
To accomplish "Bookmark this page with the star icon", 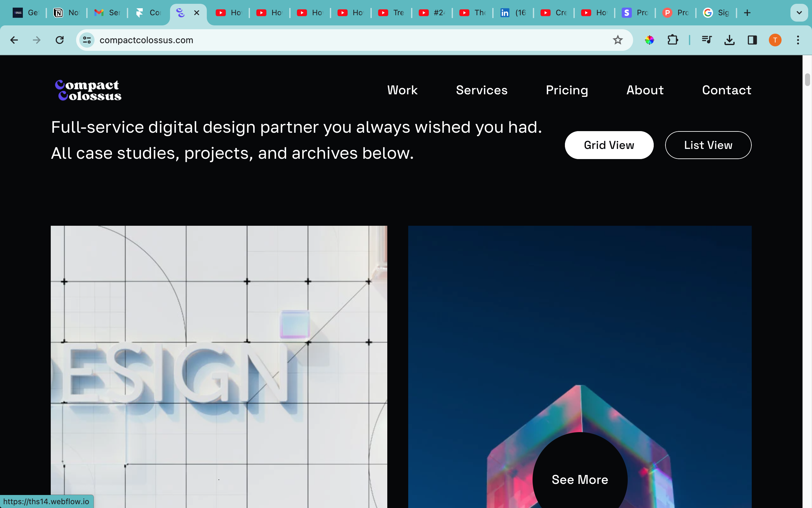I will [x=617, y=40].
